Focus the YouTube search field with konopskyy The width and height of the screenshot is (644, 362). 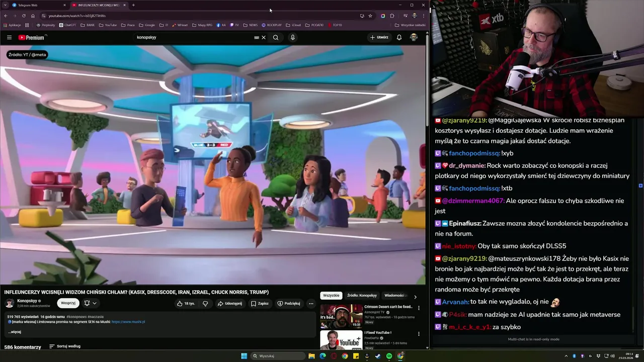tap(194, 37)
